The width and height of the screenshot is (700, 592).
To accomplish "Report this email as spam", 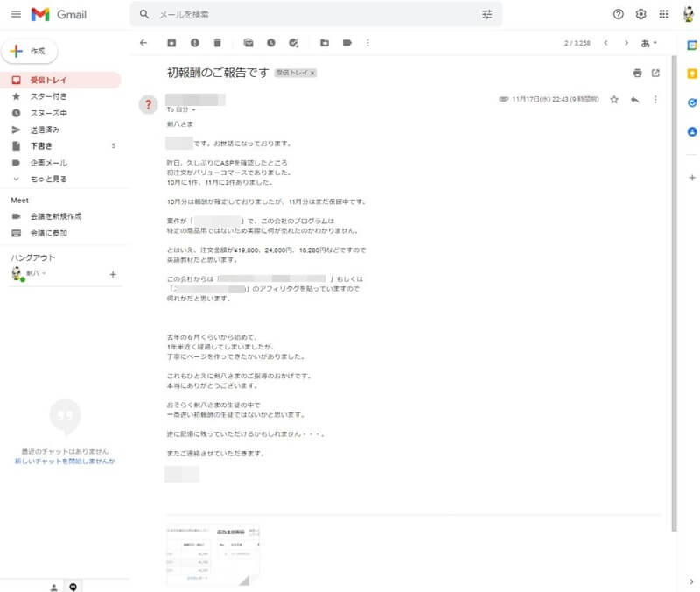I will pos(194,42).
